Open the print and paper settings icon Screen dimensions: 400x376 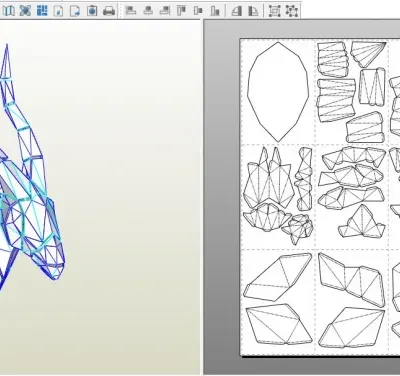[92, 11]
